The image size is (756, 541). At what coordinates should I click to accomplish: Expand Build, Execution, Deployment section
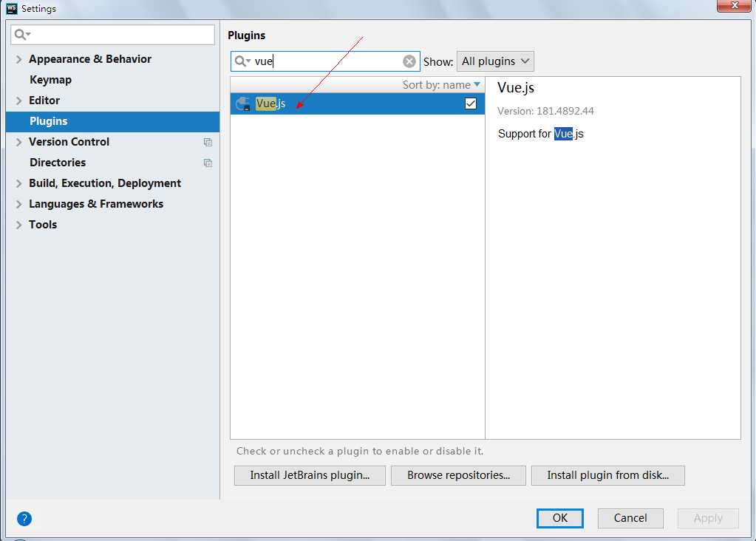(18, 184)
